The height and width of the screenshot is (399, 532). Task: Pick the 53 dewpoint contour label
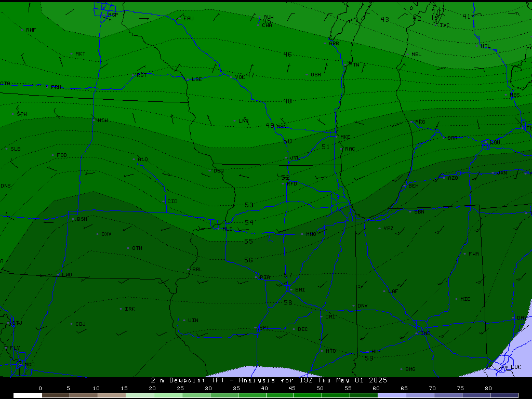point(249,205)
